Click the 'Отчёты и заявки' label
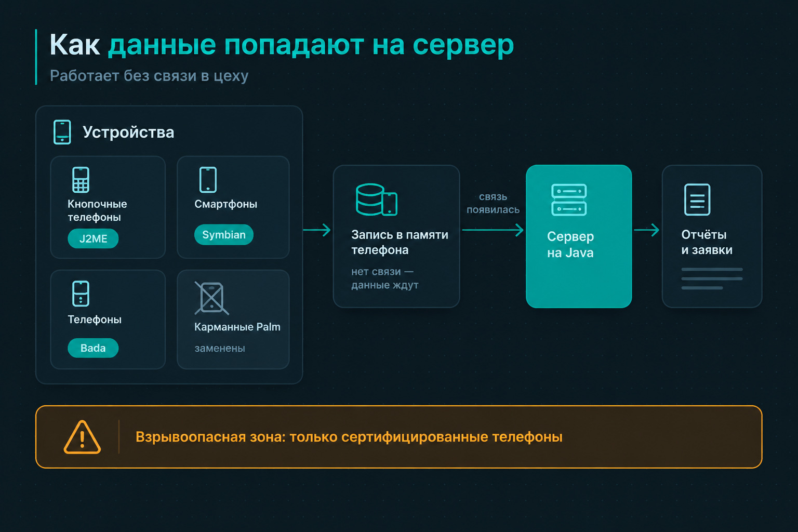The width and height of the screenshot is (798, 532). tap(707, 242)
